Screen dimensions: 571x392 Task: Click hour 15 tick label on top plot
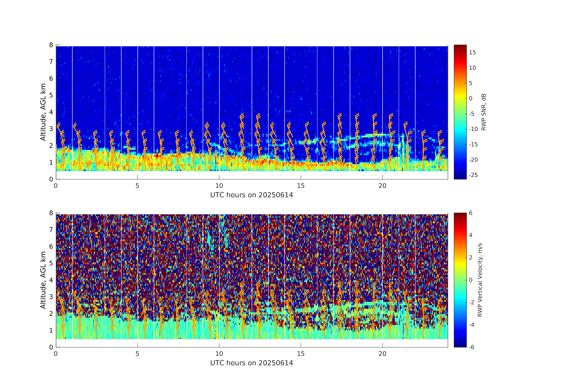301,186
